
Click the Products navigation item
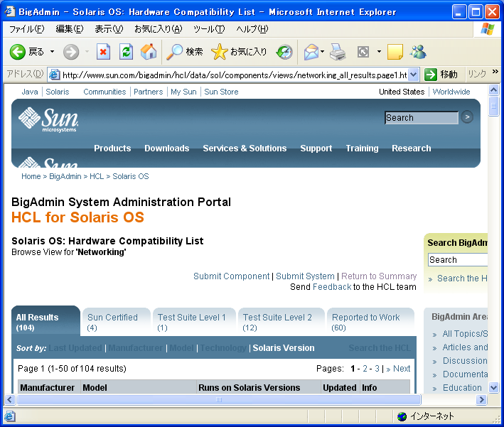tap(112, 148)
